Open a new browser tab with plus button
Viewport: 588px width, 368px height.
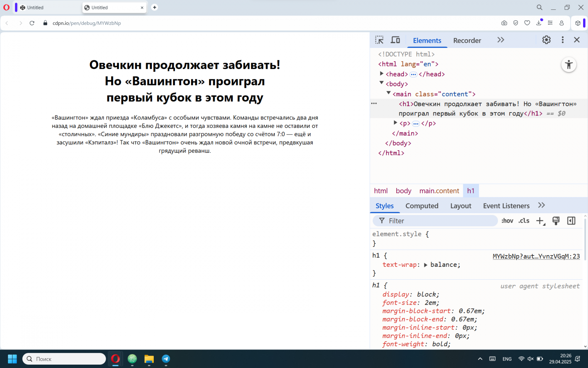[155, 7]
